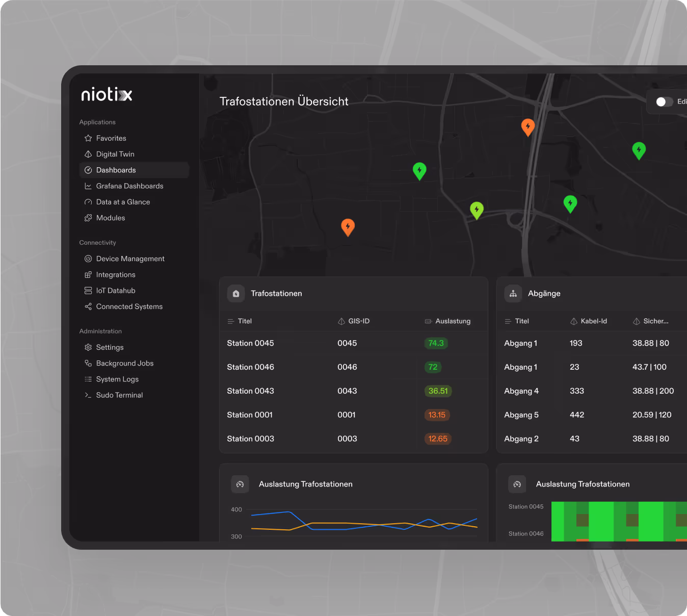687x616 pixels.
Task: Click the Station 0046 heatmap label
Action: click(x=526, y=534)
